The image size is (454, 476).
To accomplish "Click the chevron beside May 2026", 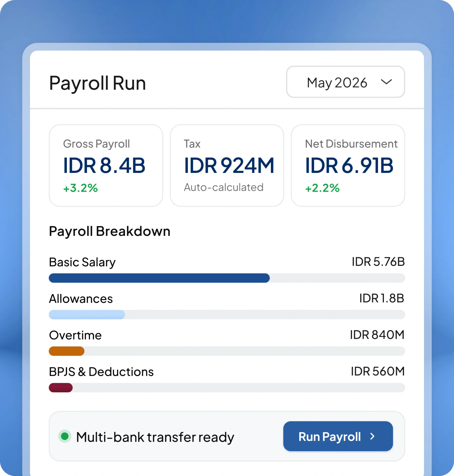I will pos(386,82).
